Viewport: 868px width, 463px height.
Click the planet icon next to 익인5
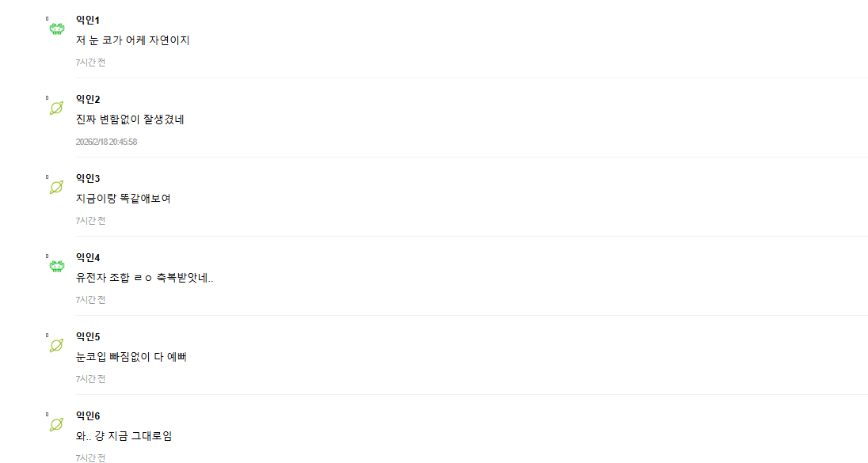tap(56, 345)
